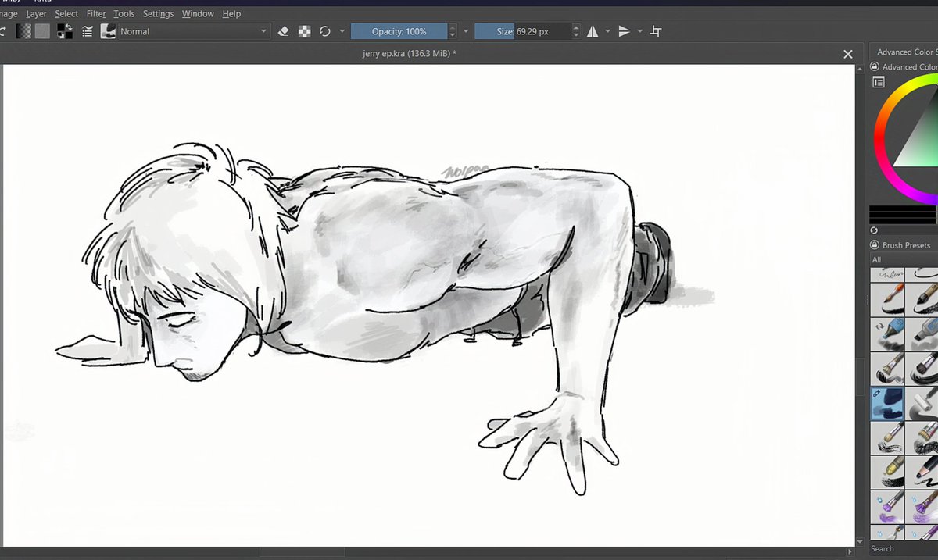Select the paint roller brush preset
This screenshot has height=560, width=938.
click(923, 403)
